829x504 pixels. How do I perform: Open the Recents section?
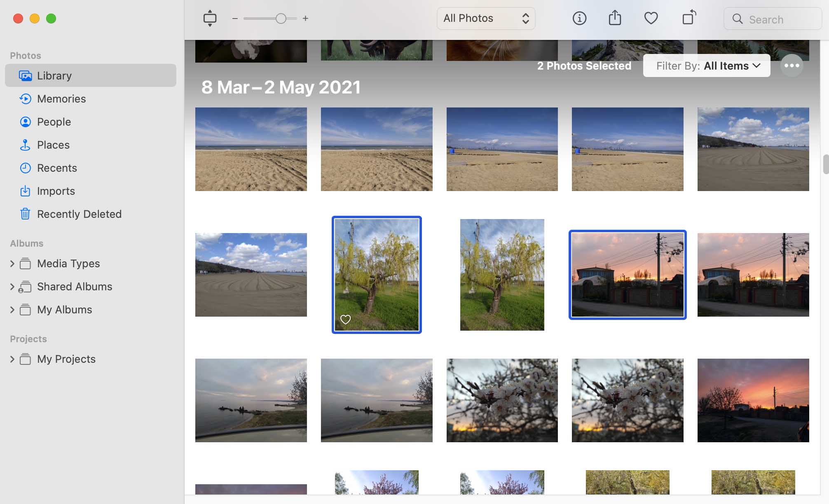coord(56,168)
